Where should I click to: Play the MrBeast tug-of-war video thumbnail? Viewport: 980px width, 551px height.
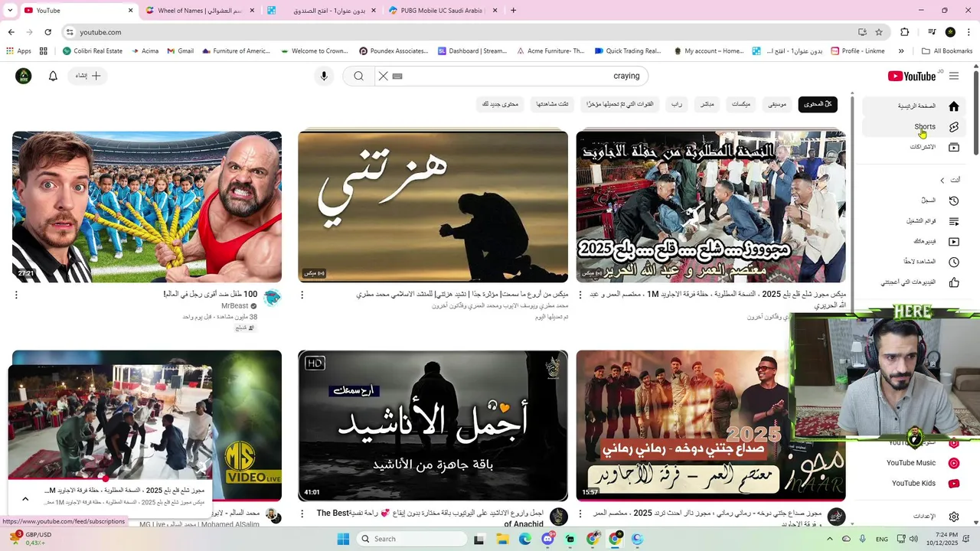[147, 207]
